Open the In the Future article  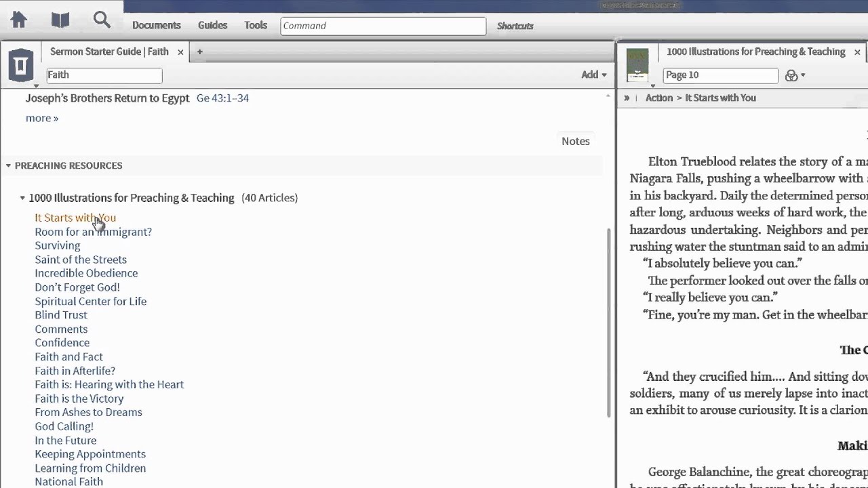[66, 441]
